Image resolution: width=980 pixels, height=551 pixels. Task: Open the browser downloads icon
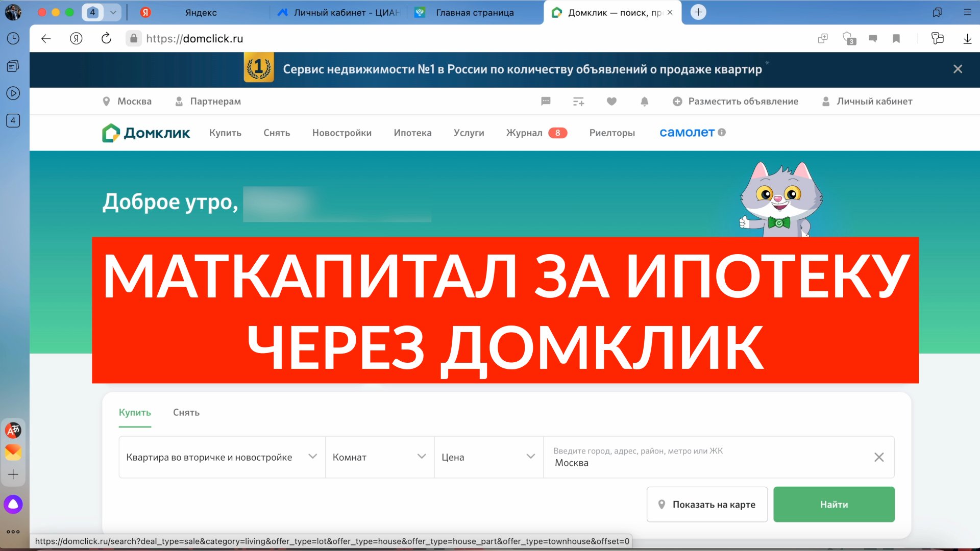(967, 39)
